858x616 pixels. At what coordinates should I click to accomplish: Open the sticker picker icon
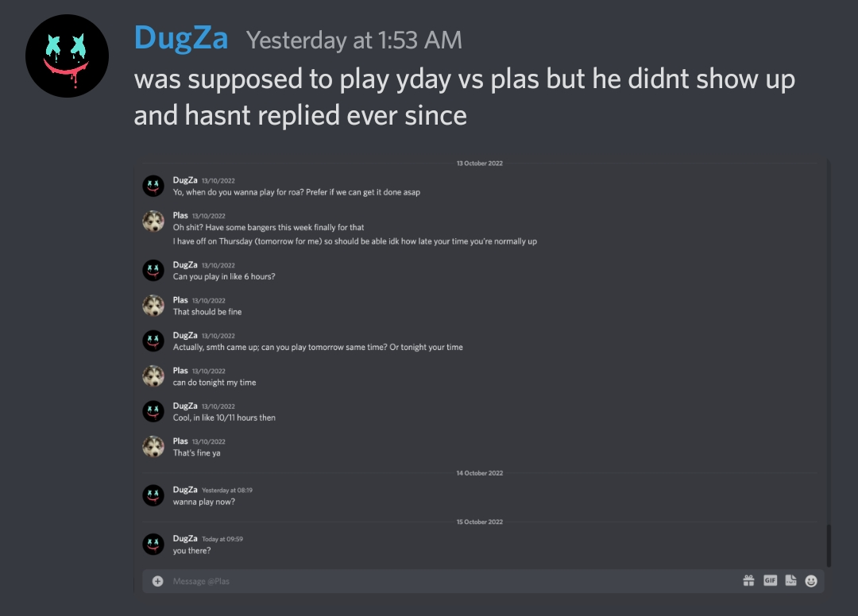click(x=790, y=580)
